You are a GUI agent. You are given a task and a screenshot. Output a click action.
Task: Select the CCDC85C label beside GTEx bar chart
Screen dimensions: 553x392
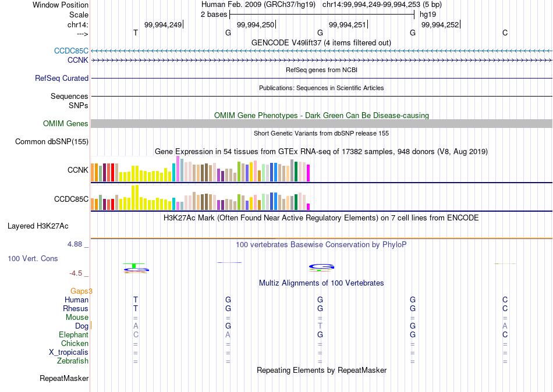coord(71,199)
